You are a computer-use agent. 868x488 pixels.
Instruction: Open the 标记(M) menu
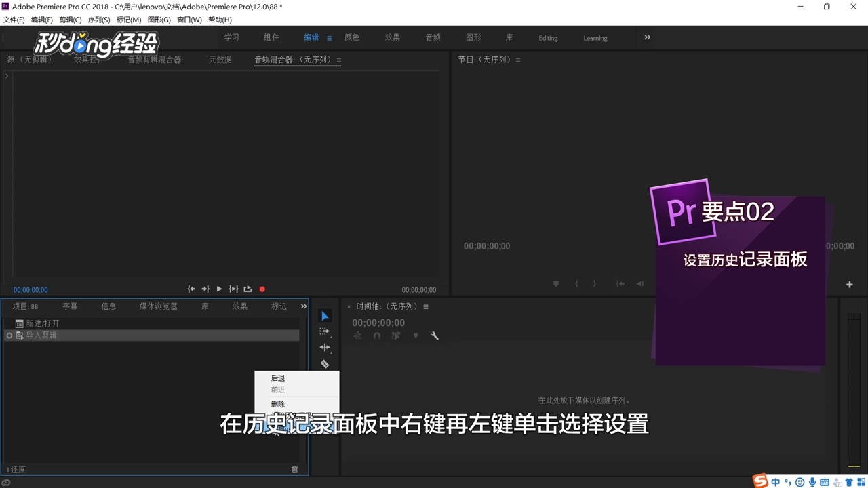129,20
